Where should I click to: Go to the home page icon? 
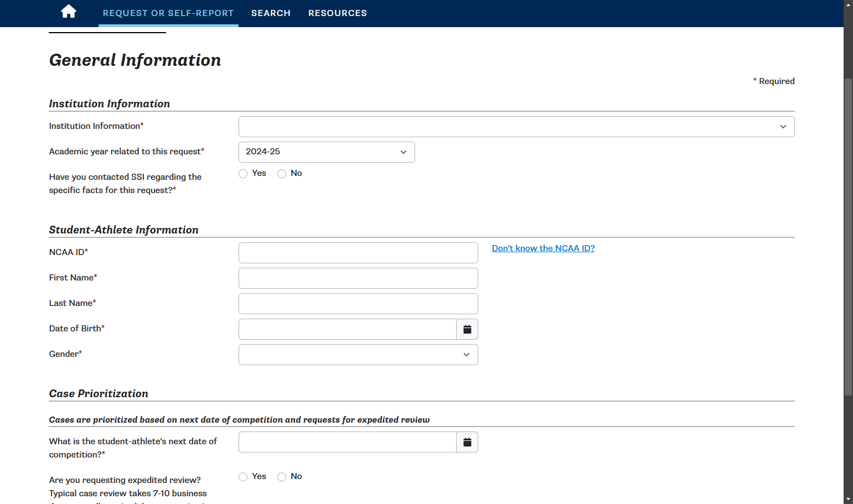[x=69, y=12]
